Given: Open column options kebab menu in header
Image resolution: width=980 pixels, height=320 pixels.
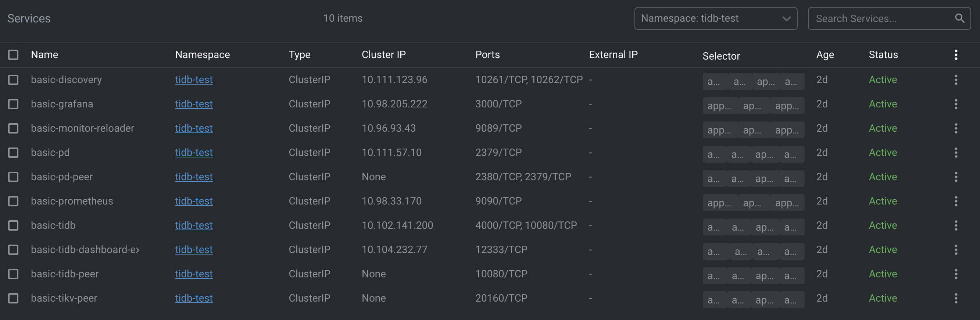Looking at the screenshot, I should (x=956, y=55).
